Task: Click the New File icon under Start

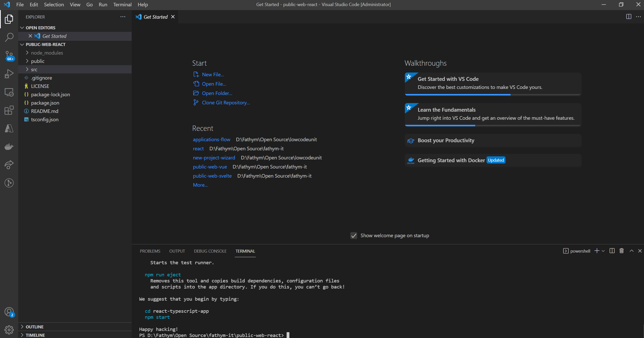Action: click(196, 74)
